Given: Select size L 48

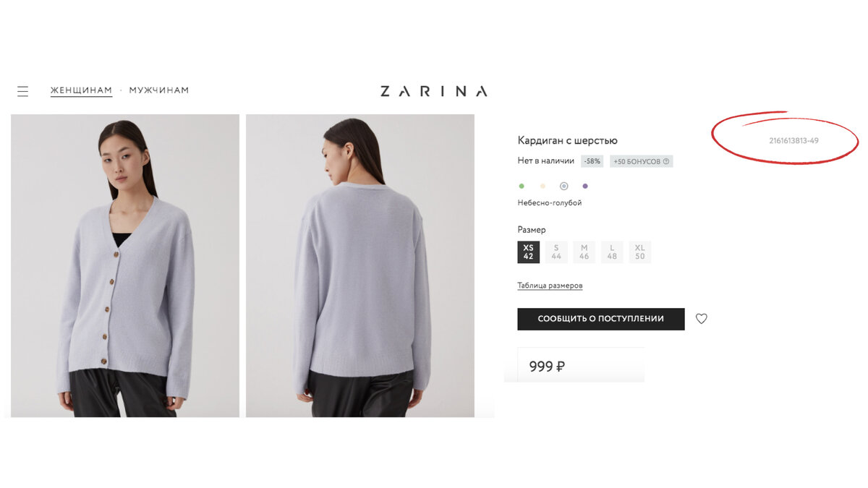Looking at the screenshot, I should point(612,252).
